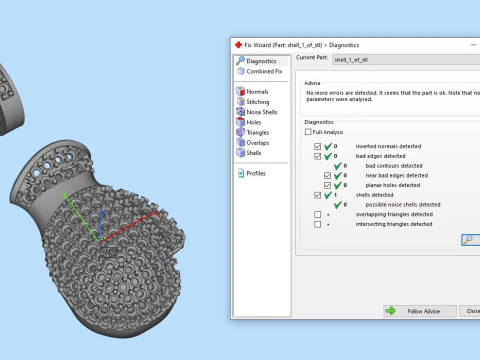Click the Close button in Fix Wizard
480x360 pixels.
470,311
